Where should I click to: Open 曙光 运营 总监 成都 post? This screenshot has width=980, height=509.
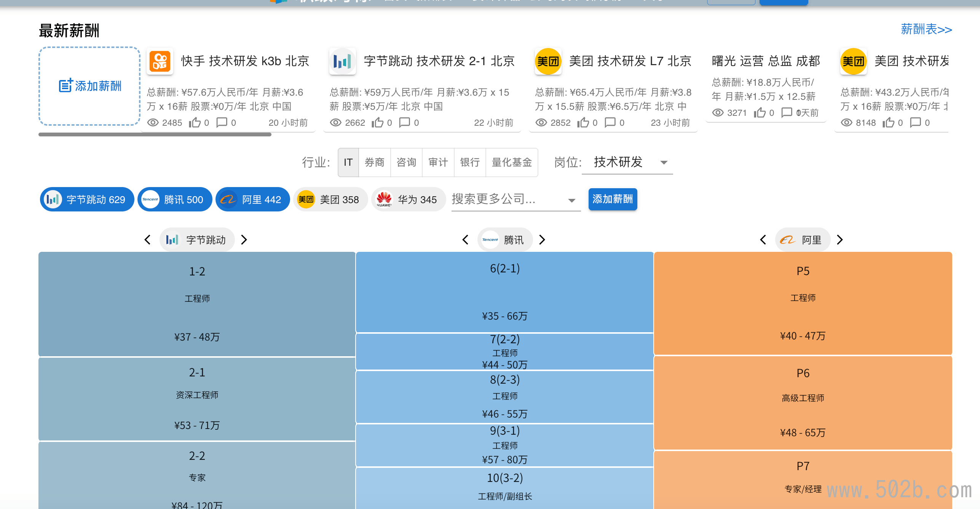coord(766,61)
